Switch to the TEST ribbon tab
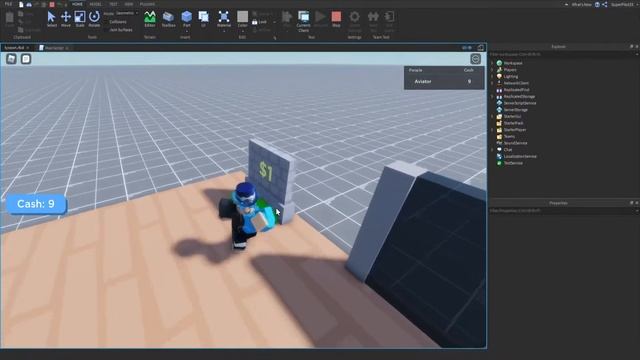640x360 pixels. point(113,4)
